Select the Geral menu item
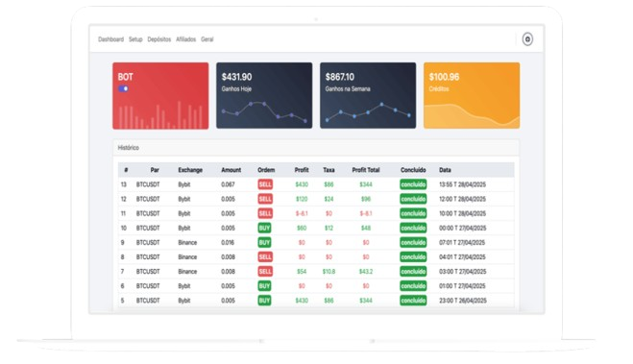633x364 pixels. (x=207, y=39)
